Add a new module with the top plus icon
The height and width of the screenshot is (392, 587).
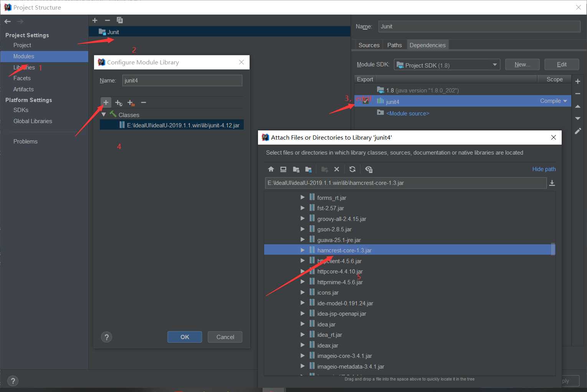tap(95, 20)
